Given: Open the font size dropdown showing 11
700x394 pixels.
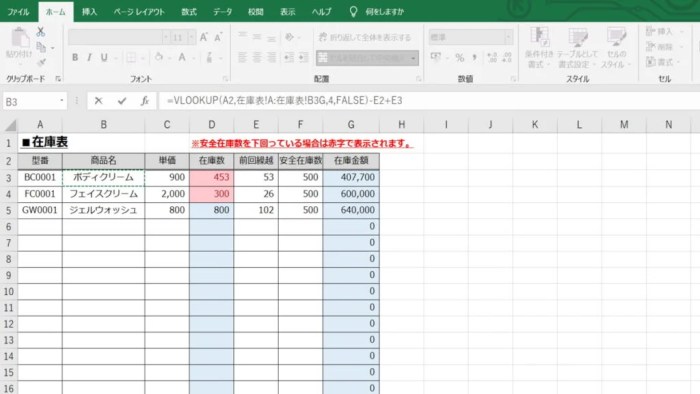Looking at the screenshot, I should [192, 37].
